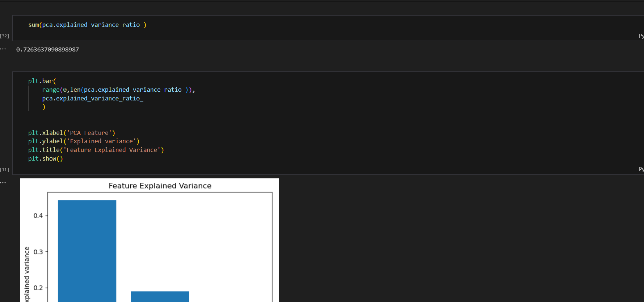
Task: Click the range(0,len(...)) code line
Action: (x=118, y=90)
